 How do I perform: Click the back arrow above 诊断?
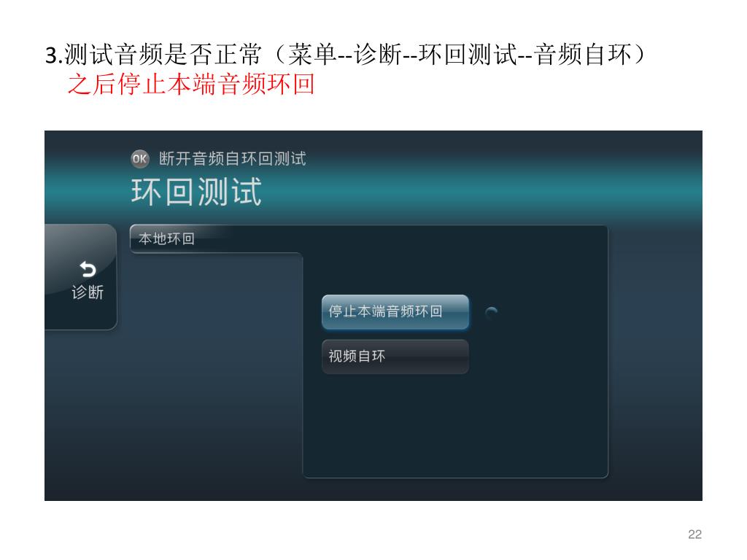pos(88,270)
